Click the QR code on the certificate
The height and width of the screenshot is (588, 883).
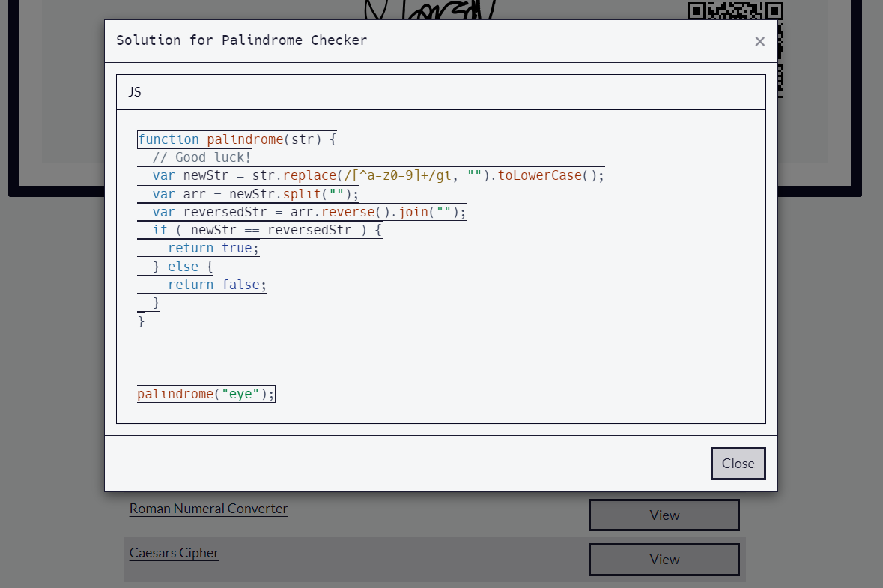coord(735,10)
